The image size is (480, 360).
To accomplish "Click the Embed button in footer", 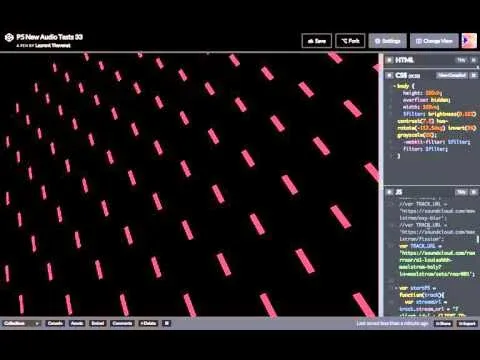I will click(98, 323).
